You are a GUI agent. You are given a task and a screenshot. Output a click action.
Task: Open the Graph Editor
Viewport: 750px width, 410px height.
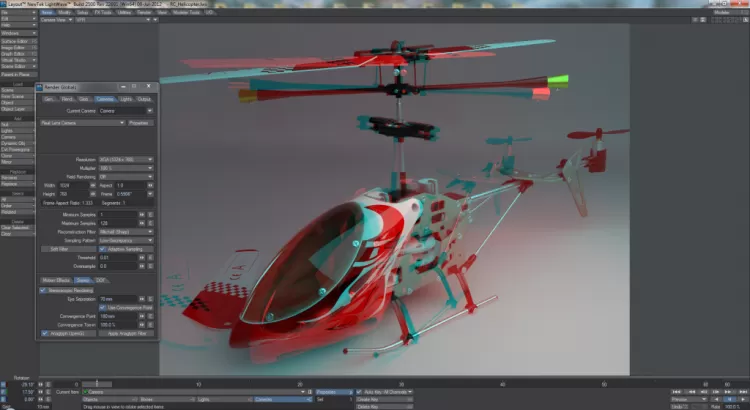pos(19,54)
